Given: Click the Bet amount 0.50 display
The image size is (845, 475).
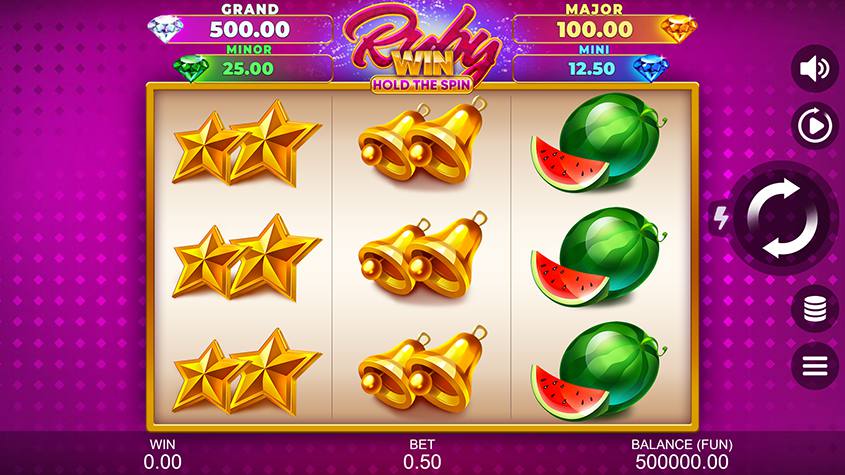Looking at the screenshot, I should coord(422,462).
